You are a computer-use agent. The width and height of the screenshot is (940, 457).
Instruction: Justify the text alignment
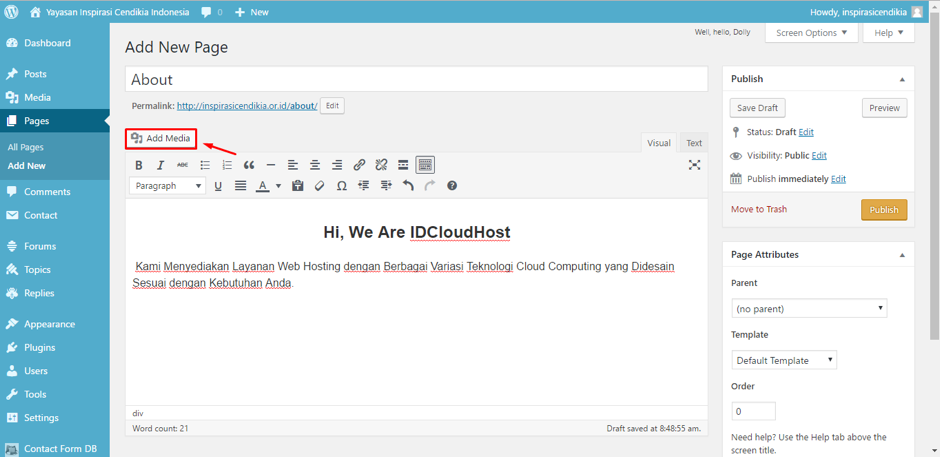(240, 186)
